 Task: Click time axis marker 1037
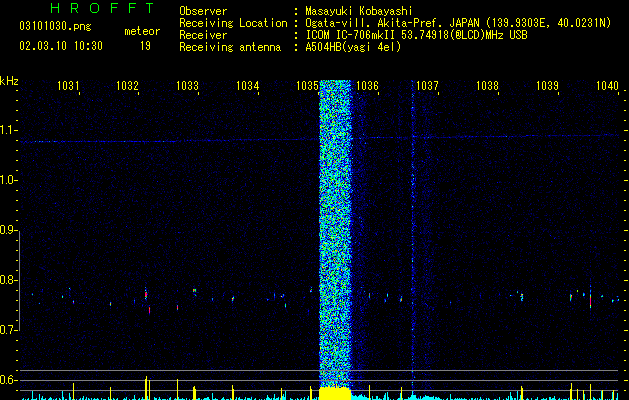click(x=428, y=85)
